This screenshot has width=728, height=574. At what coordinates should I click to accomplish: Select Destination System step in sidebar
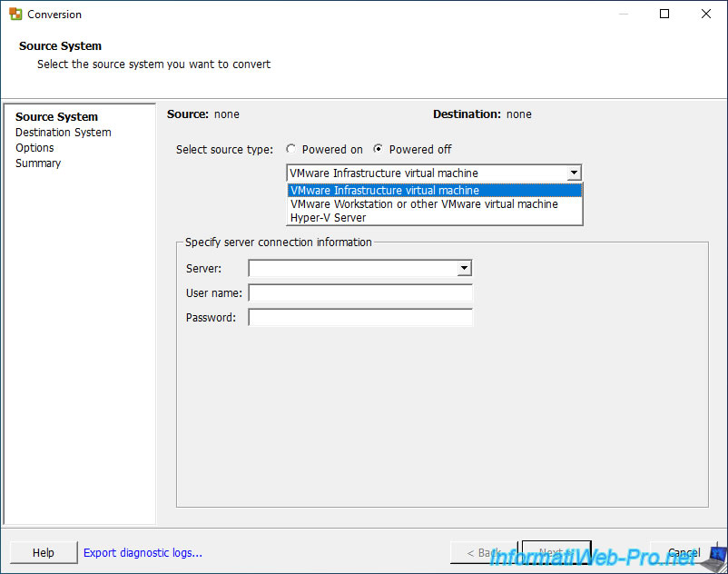[64, 133]
